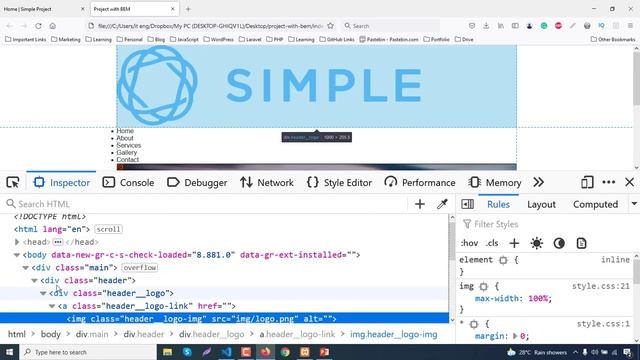Viewport: 640px width, 360px height.
Task: Open style.css:1 source link
Action: 603,324
